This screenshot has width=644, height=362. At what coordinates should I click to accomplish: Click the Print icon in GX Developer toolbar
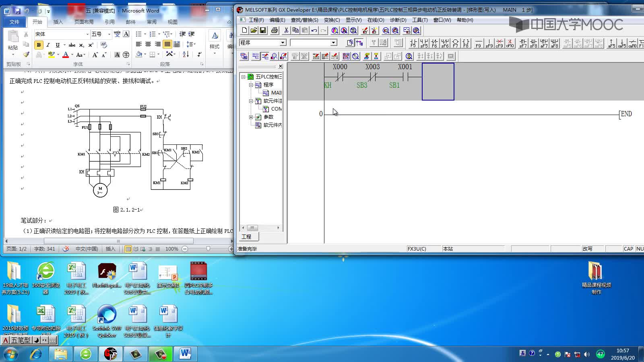(x=275, y=30)
